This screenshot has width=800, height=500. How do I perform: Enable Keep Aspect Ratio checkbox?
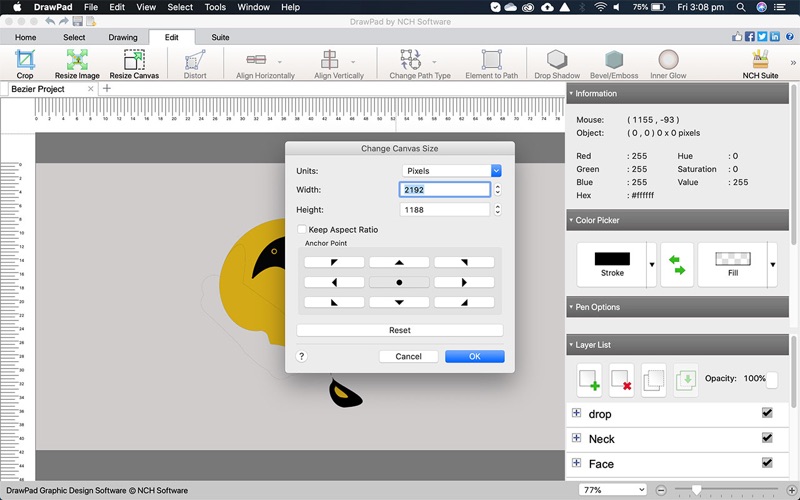(x=302, y=230)
